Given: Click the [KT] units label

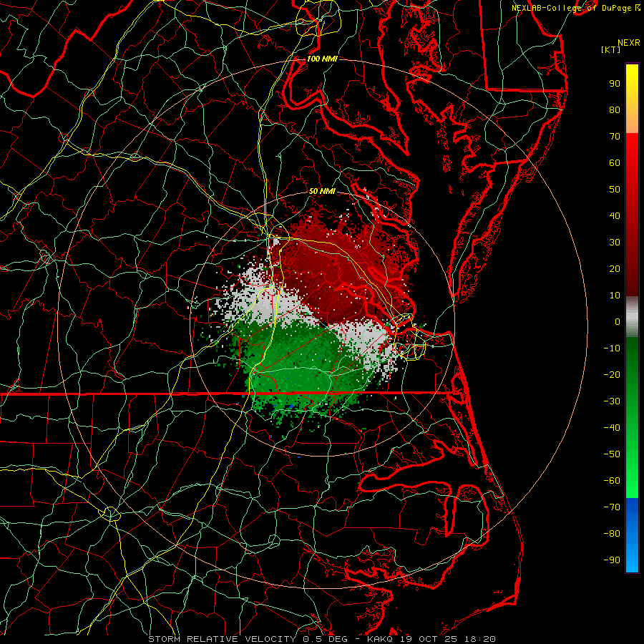Looking at the screenshot, I should tap(611, 49).
